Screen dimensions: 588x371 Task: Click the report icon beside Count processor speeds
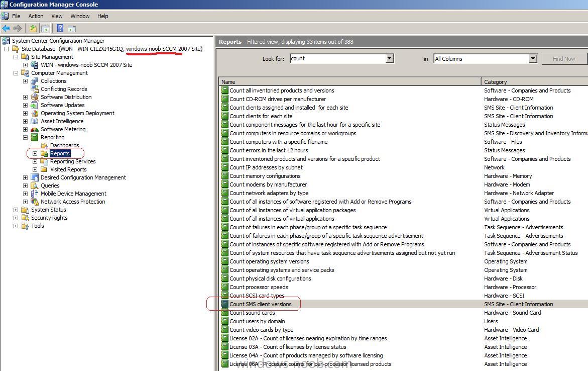tap(224, 287)
